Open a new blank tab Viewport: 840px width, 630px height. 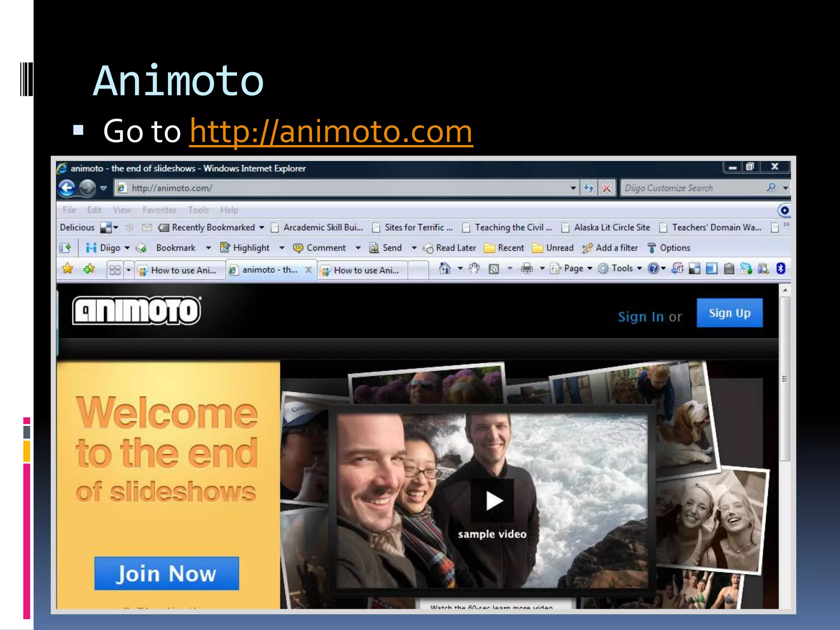tap(418, 270)
